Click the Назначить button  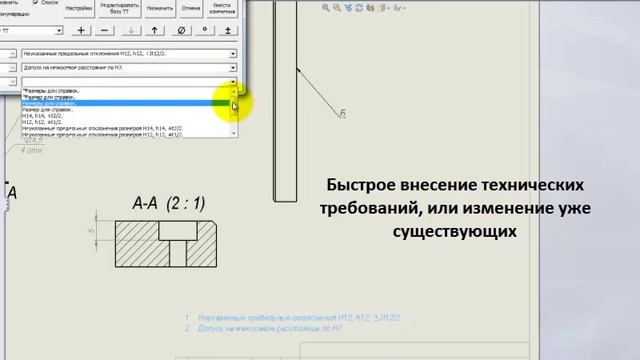click(x=160, y=8)
